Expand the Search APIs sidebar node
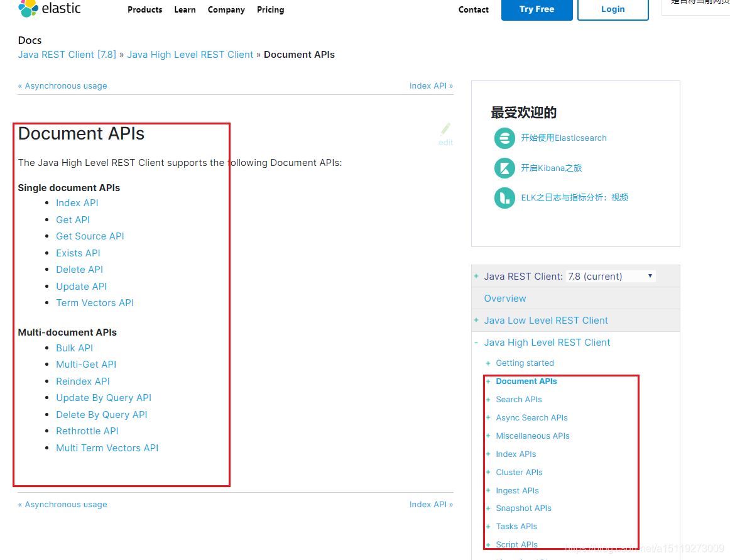 coord(488,399)
